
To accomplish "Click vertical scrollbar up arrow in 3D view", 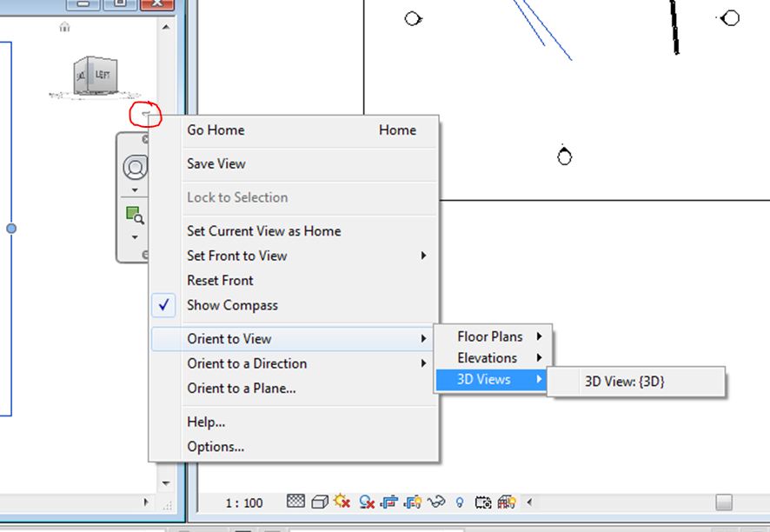I will pos(166,27).
